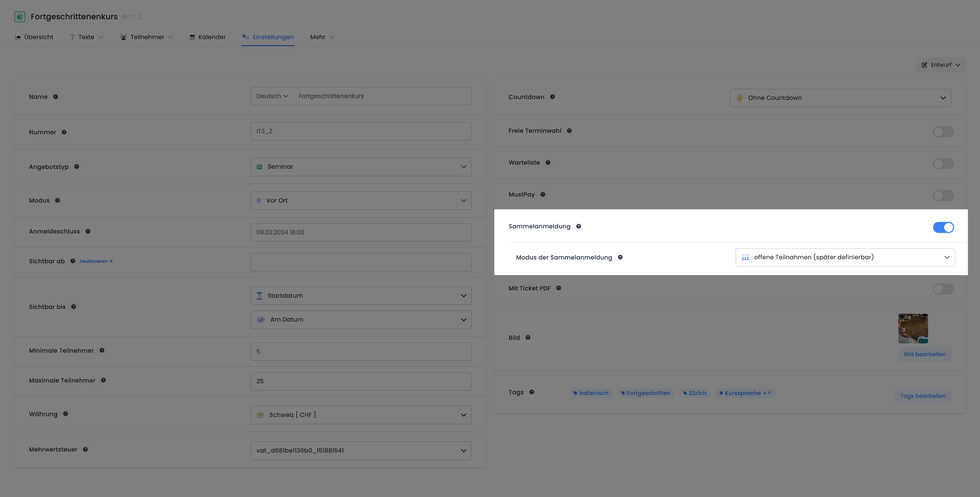Click the help icon next to Tags
The image size is (980, 497).
pyautogui.click(x=532, y=392)
